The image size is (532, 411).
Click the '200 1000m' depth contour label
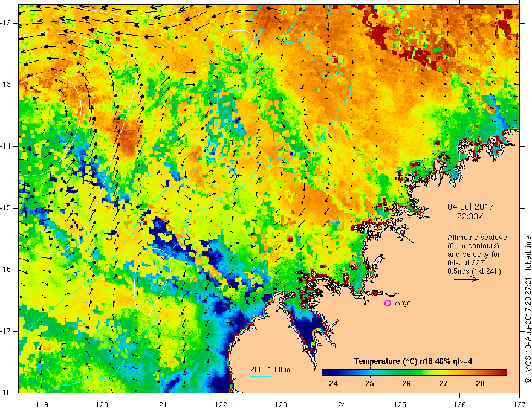click(x=270, y=370)
